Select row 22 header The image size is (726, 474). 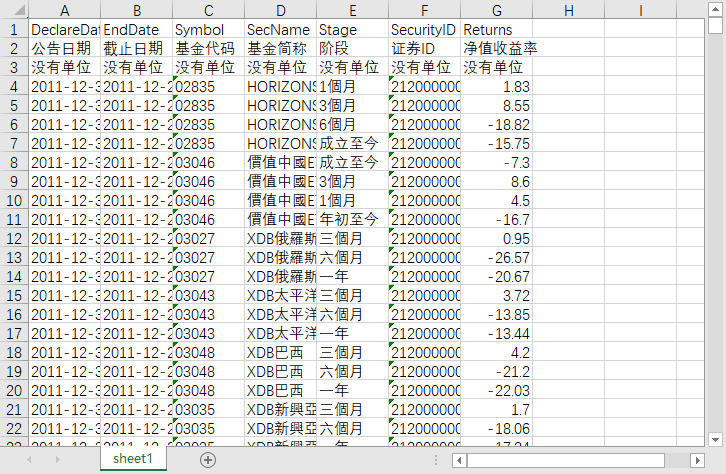(14, 428)
